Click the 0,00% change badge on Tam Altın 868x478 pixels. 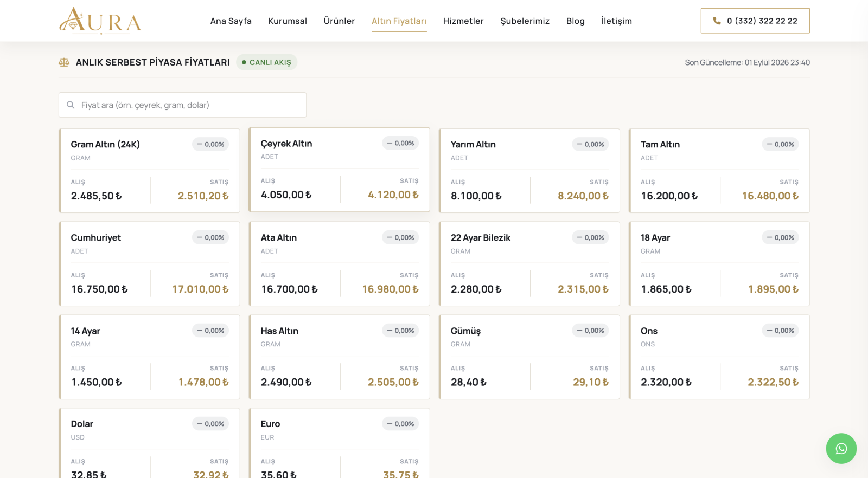780,144
